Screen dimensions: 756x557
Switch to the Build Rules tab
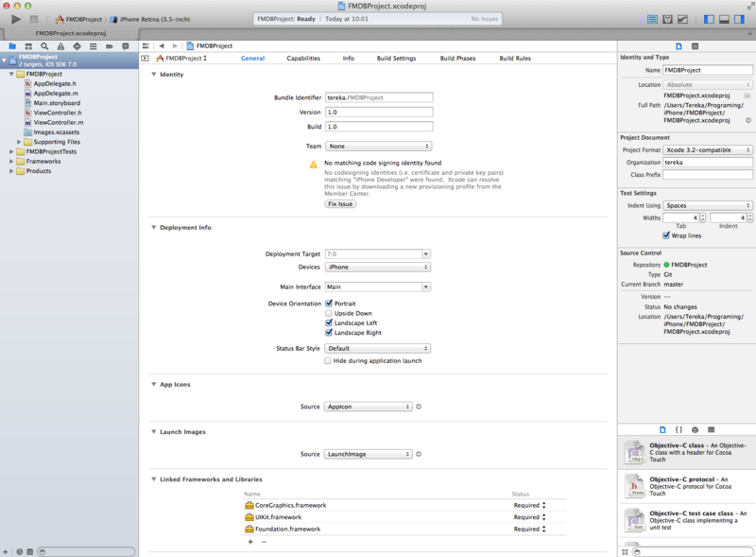tap(515, 59)
